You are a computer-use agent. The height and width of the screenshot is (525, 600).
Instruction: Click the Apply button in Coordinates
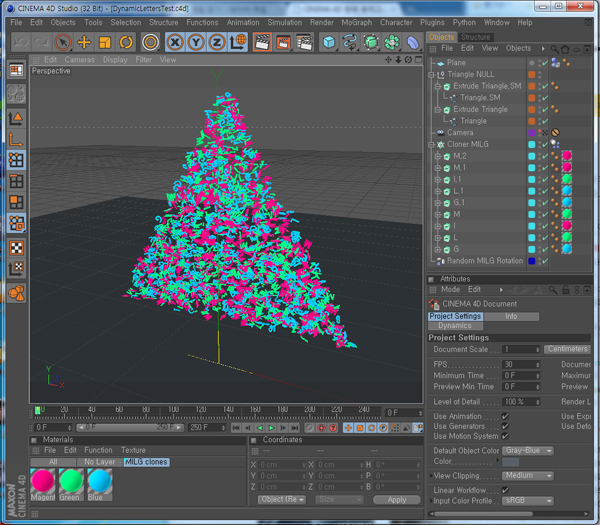pos(396,500)
